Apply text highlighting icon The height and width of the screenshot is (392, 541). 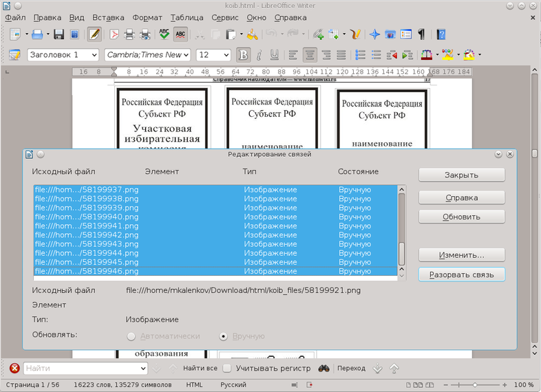point(448,54)
